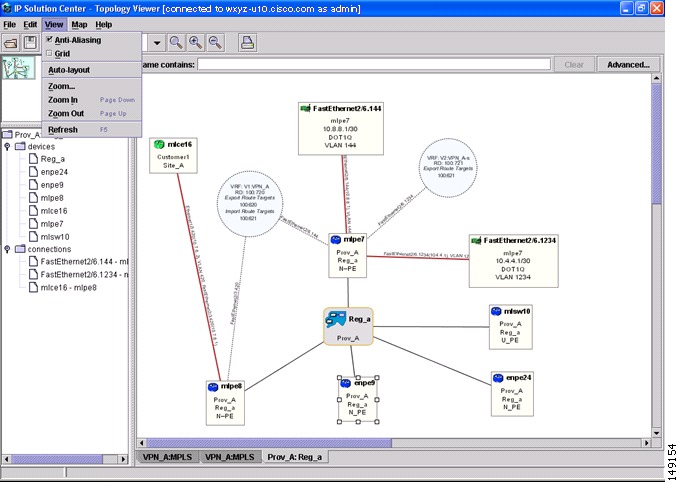
Task: Click the canvas horizontal scrollbar left arrow
Action: tap(142, 443)
